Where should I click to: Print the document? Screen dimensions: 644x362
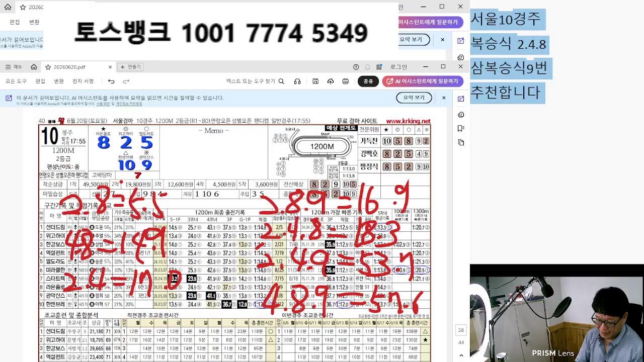pyautogui.click(x=345, y=81)
